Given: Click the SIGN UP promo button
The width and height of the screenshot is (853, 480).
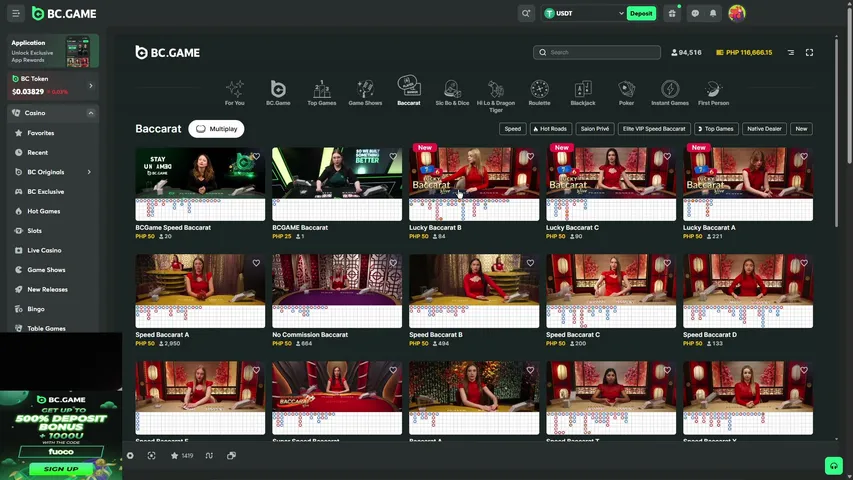Looking at the screenshot, I should [x=61, y=469].
